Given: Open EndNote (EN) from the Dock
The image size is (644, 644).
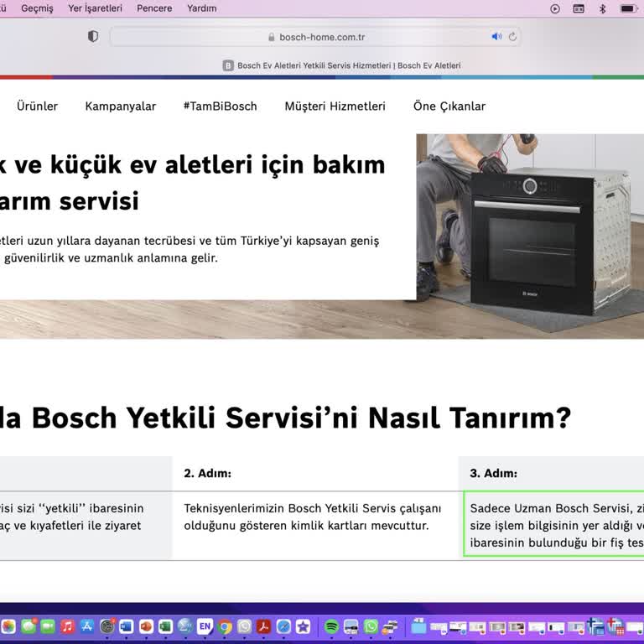Looking at the screenshot, I should pos(205,626).
